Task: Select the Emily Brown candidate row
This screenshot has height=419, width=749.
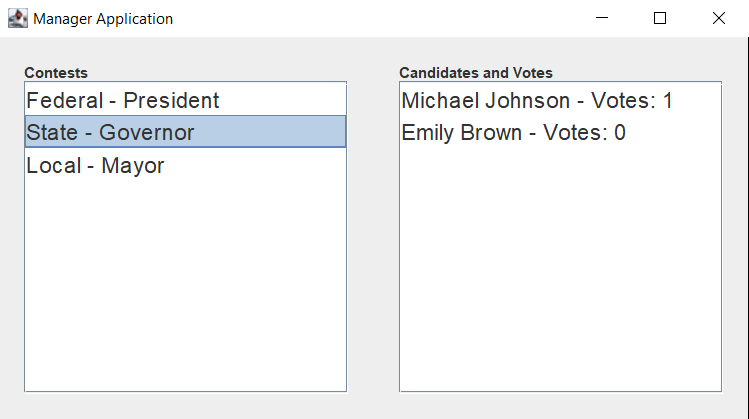Action: pos(560,131)
